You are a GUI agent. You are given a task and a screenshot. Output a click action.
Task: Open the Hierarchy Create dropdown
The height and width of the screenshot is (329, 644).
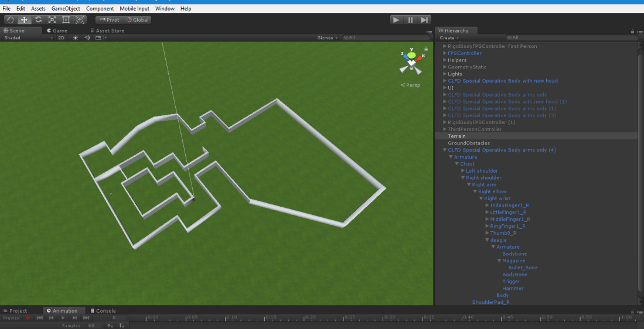pyautogui.click(x=449, y=37)
